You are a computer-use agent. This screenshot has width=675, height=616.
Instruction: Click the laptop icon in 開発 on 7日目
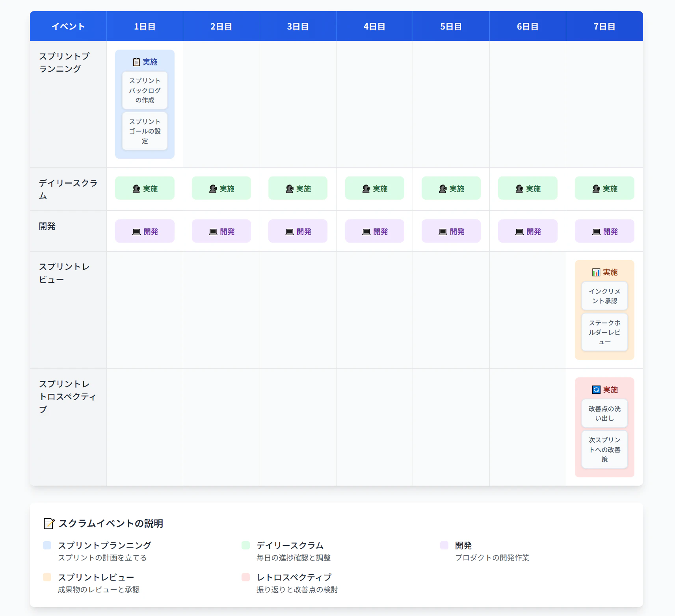pos(597,232)
